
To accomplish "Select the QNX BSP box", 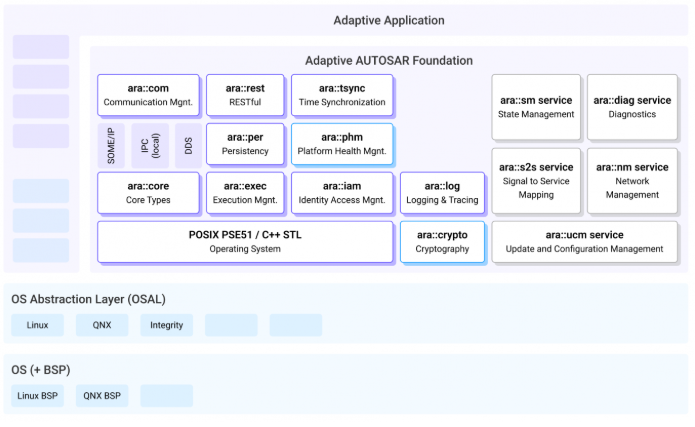I will point(102,396).
